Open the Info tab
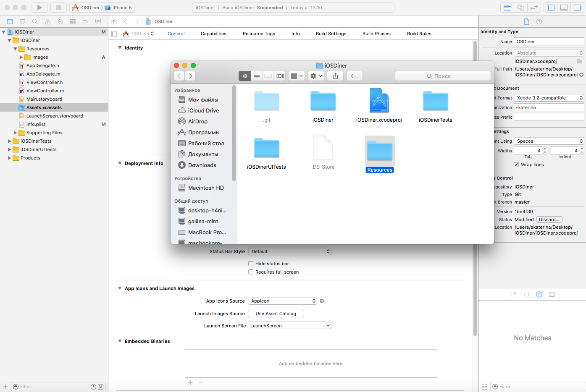 [296, 34]
